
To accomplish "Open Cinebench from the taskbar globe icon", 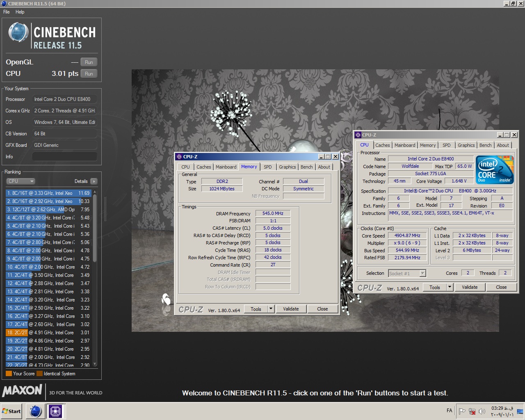I will (x=36, y=411).
